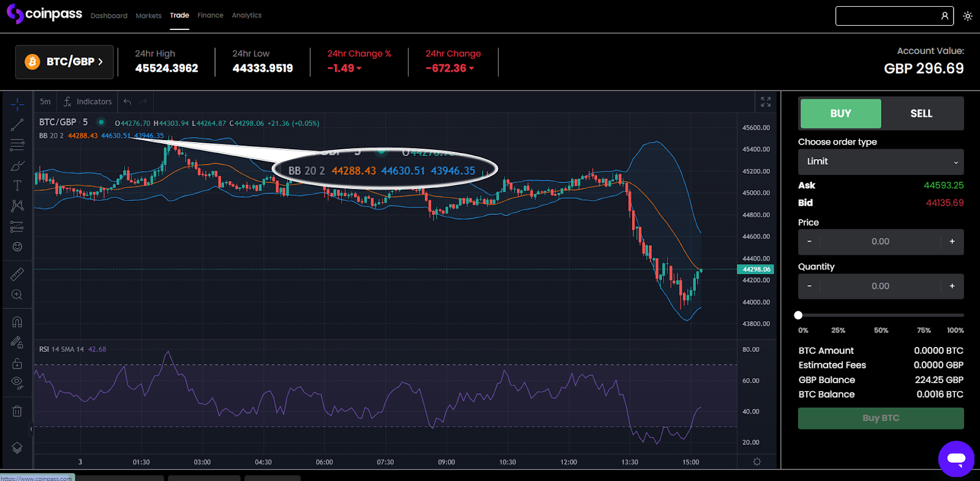The height and width of the screenshot is (481, 980).
Task: Toggle lock all drawings tool
Action: tap(17, 364)
